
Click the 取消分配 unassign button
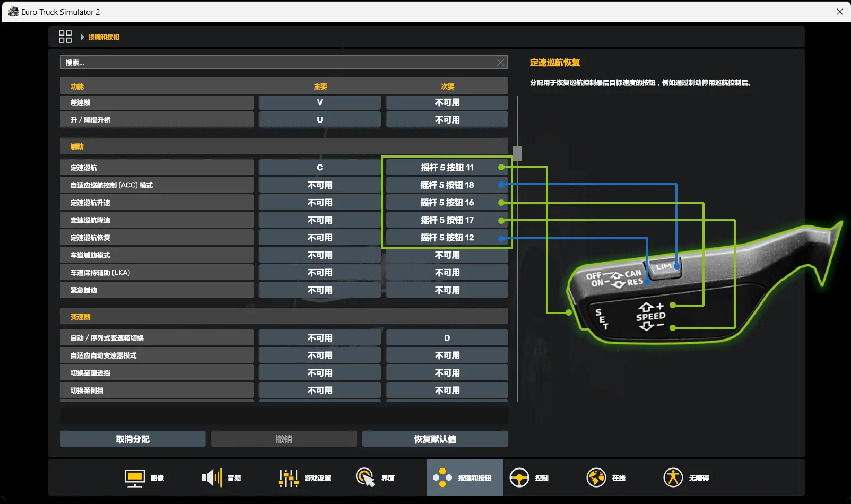tap(133, 439)
